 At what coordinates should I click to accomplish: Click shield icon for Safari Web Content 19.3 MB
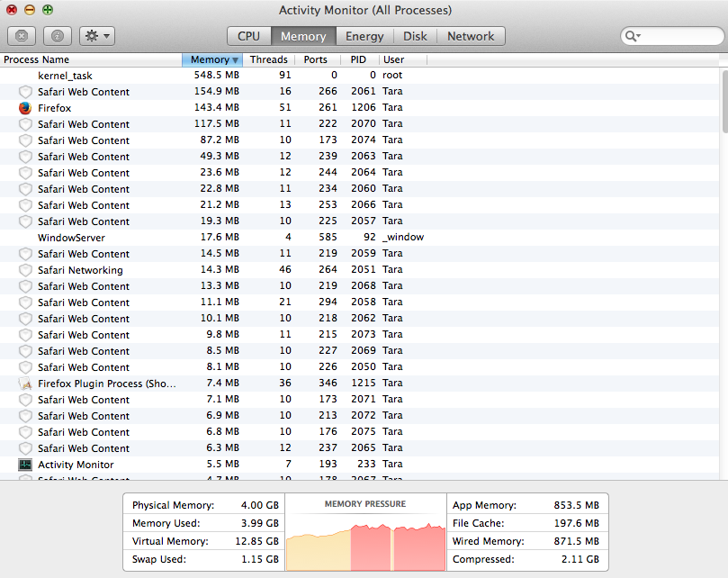coord(25,221)
